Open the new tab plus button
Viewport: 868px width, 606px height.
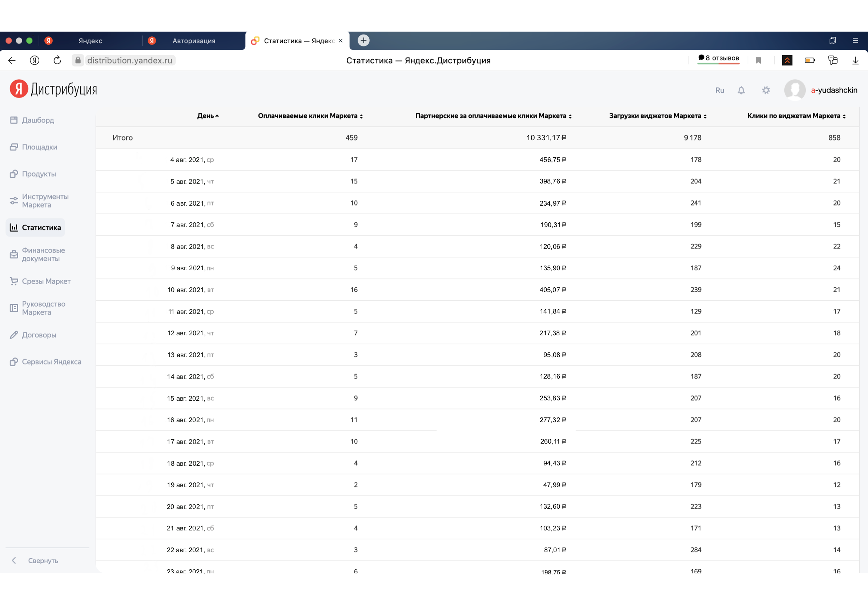point(363,40)
